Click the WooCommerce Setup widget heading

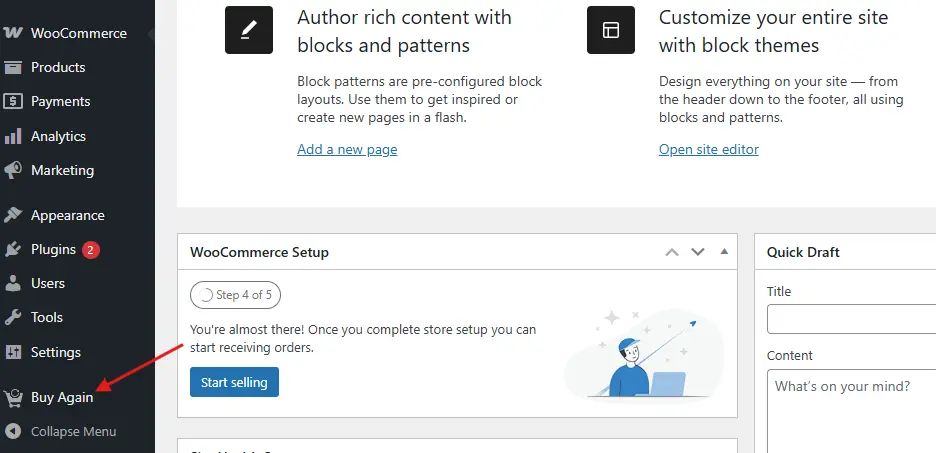pyautogui.click(x=259, y=252)
